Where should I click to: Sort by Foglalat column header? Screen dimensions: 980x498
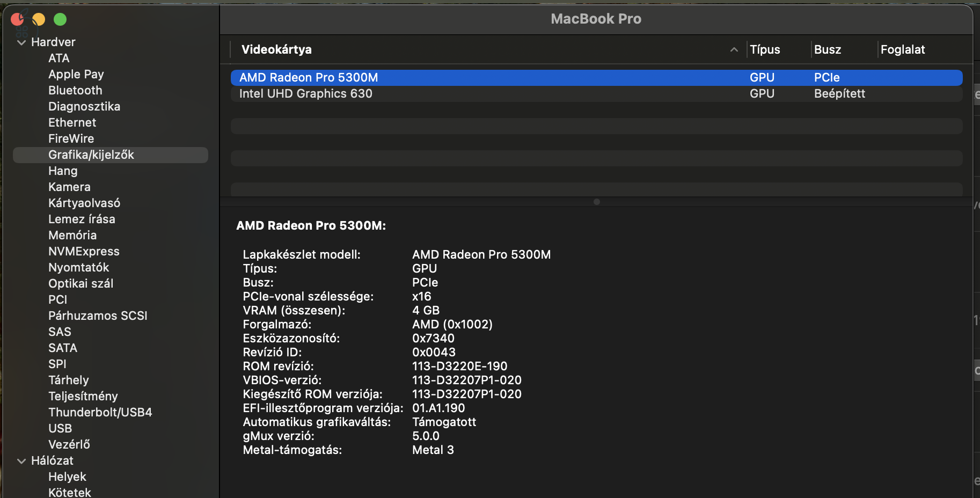[x=903, y=49]
